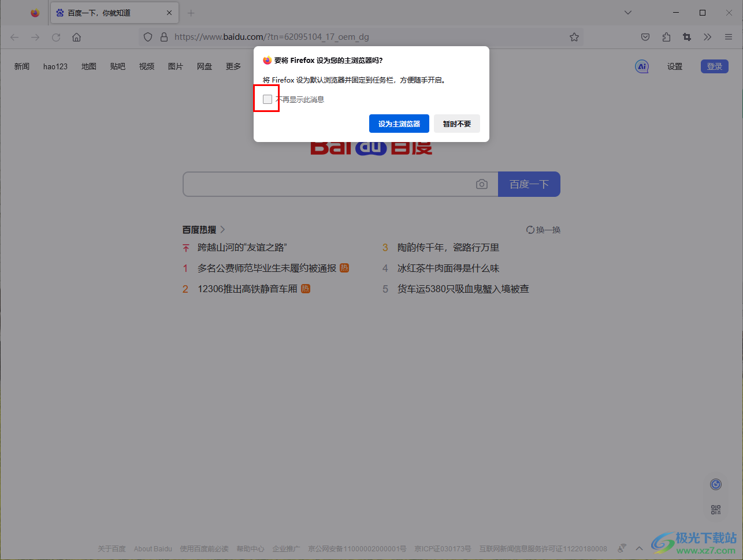Click the 设为主浏览器 button

click(399, 124)
